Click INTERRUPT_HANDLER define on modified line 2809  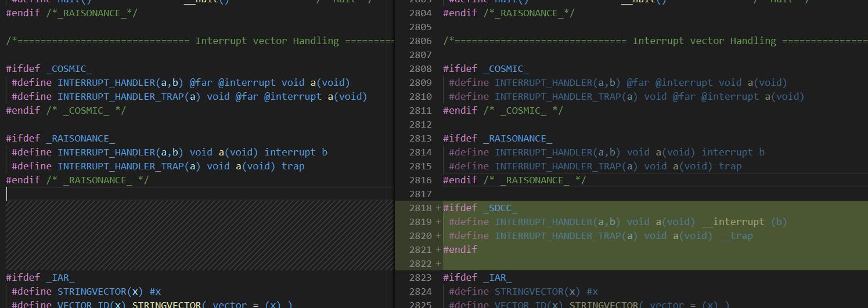(x=618, y=82)
